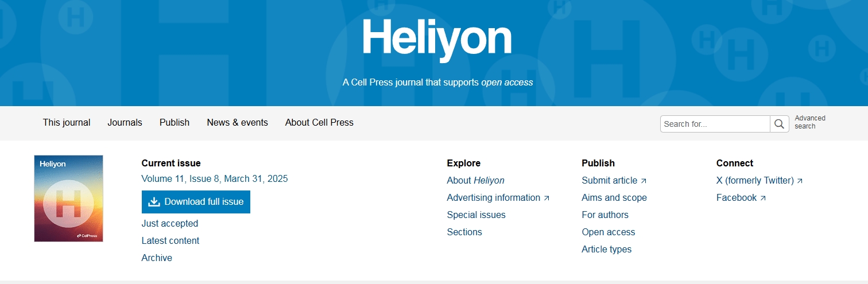Open the Heliyon journal cover thumbnail
This screenshot has height=284, width=868.
68,199
